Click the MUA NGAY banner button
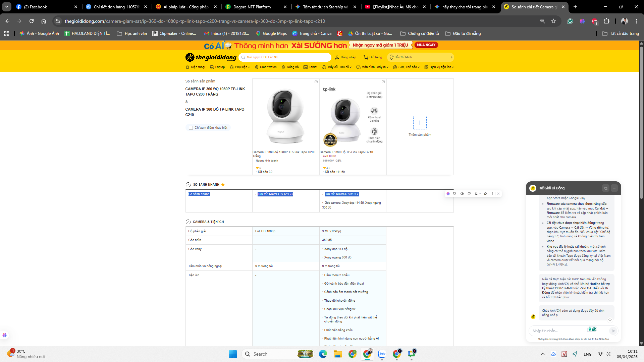The image size is (644, 362). [426, 45]
